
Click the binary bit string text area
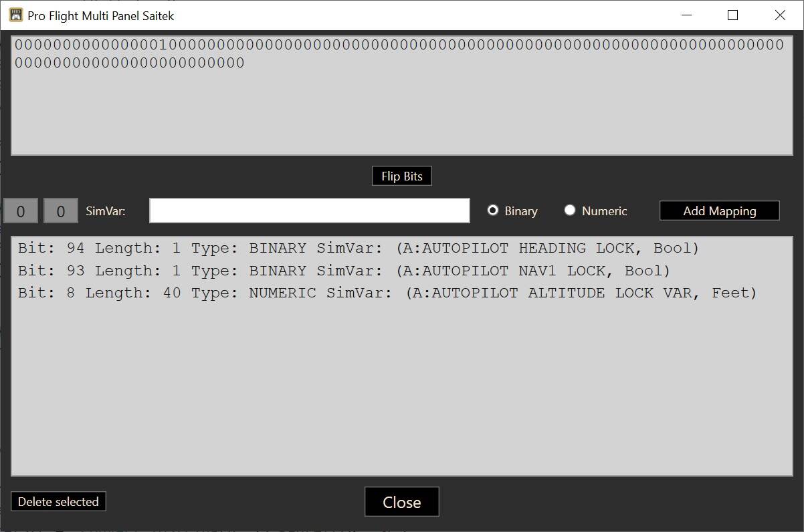(x=402, y=96)
